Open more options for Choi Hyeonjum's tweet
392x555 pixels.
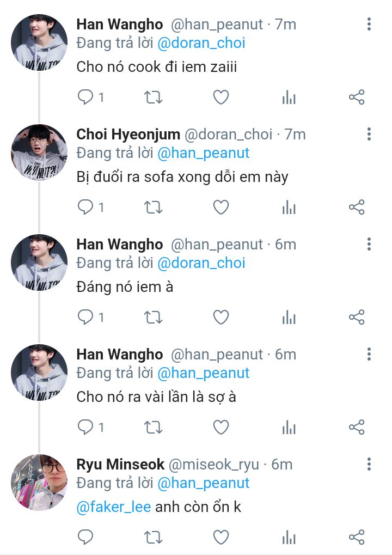pyautogui.click(x=369, y=134)
